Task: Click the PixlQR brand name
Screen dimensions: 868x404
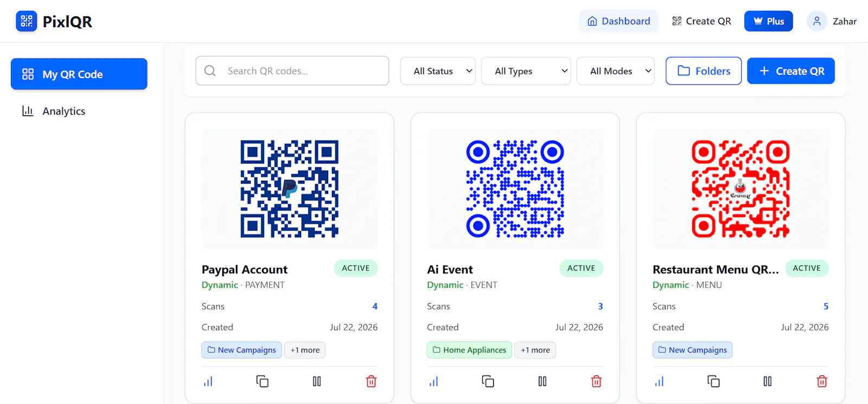Action: [x=67, y=22]
